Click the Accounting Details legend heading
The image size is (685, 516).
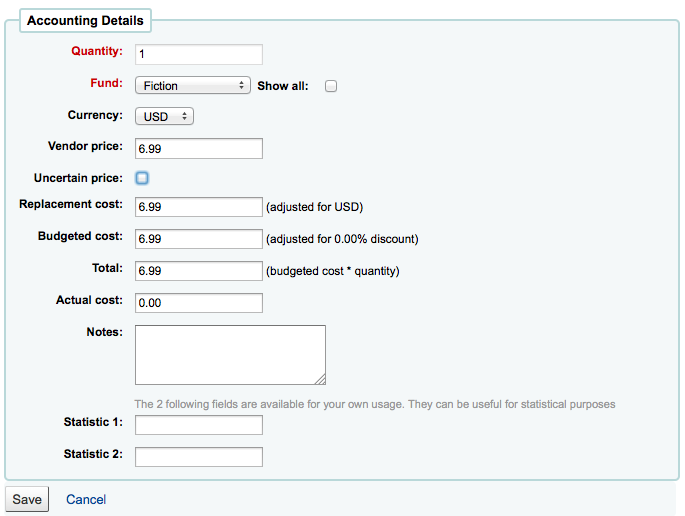click(85, 21)
